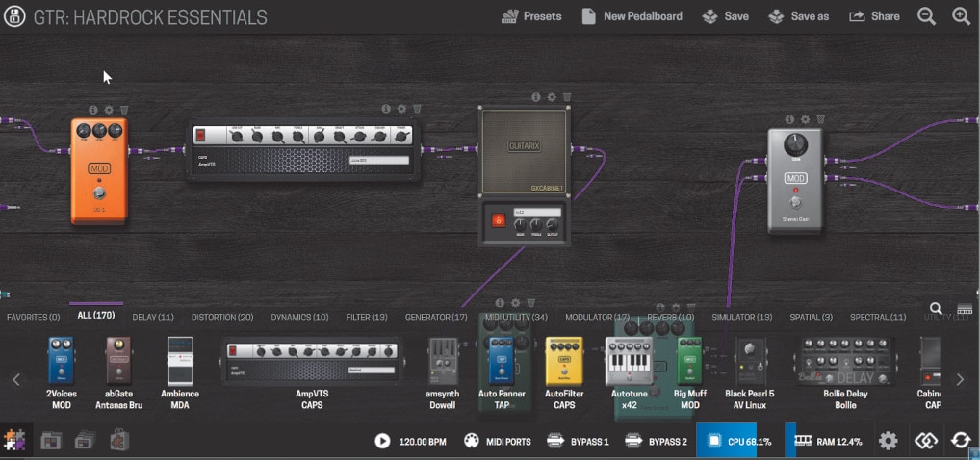Click the Gain knob on Stereo Gain pedal
The width and height of the screenshot is (980, 460).
(795, 144)
